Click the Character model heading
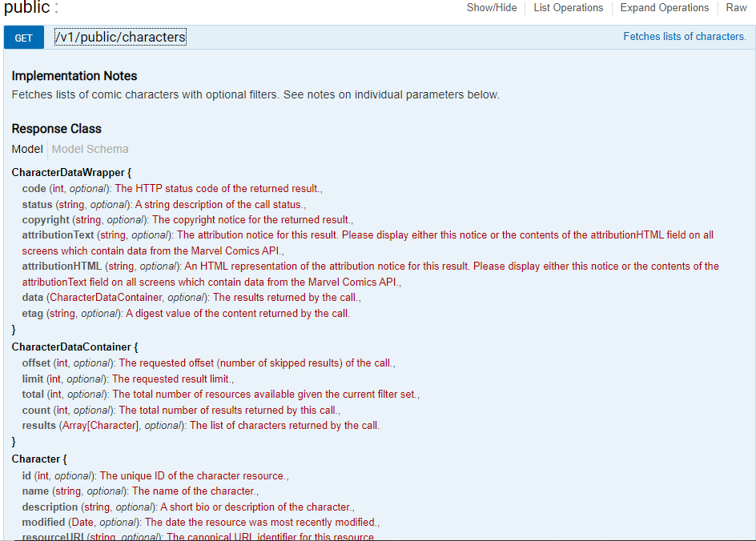This screenshot has width=756, height=541. [x=36, y=459]
